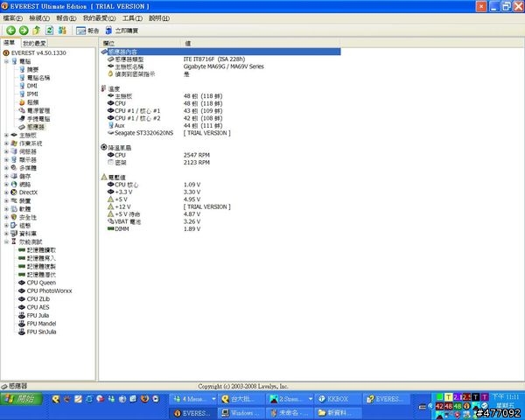This screenshot has height=420, width=525.
Task: Open the CPU AES benchmark
Action: click(x=34, y=307)
